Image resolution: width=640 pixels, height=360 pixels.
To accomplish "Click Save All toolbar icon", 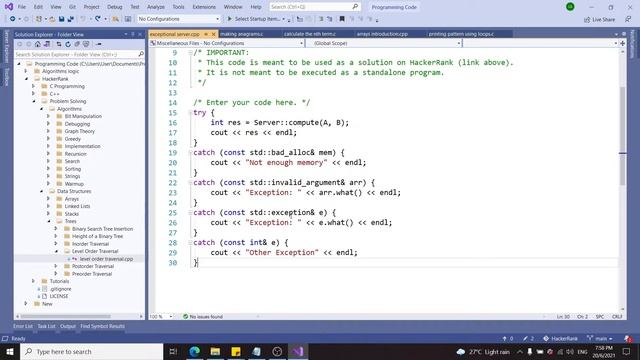I will [70, 19].
